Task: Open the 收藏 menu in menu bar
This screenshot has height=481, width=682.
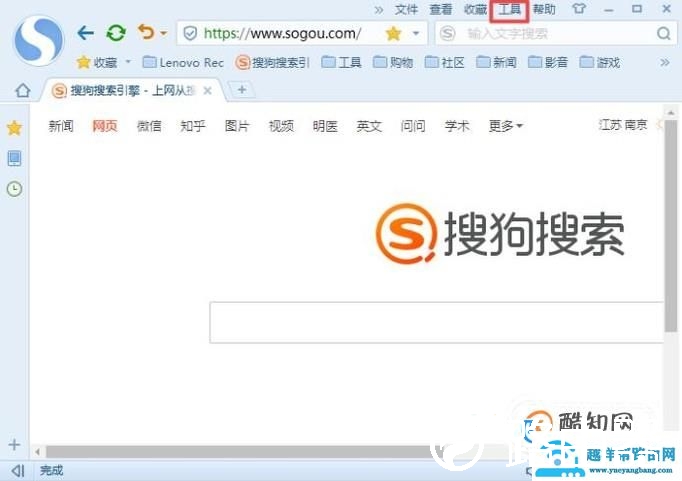Action: [x=475, y=9]
